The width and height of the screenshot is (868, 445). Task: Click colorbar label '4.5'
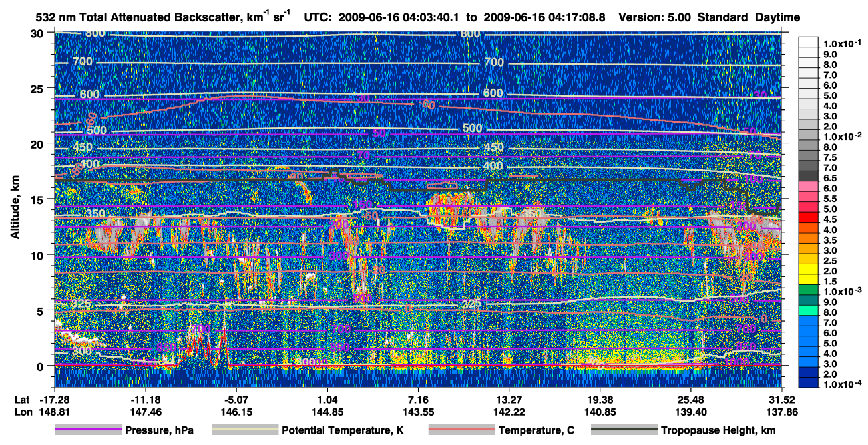829,219
